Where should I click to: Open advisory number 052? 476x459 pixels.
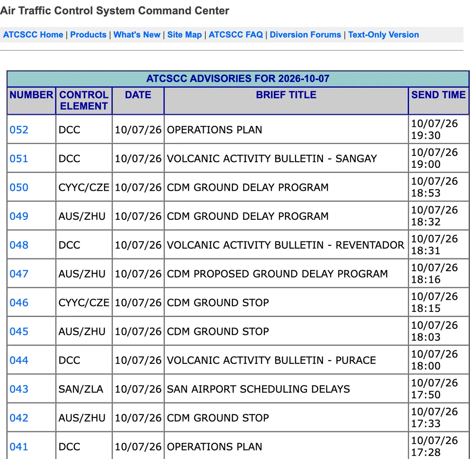[x=19, y=130]
